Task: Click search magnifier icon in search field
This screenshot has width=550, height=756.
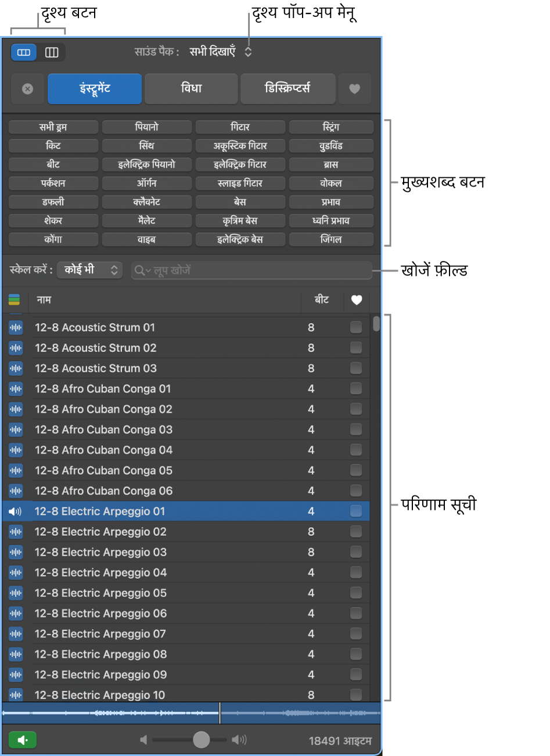Action: pyautogui.click(x=139, y=270)
